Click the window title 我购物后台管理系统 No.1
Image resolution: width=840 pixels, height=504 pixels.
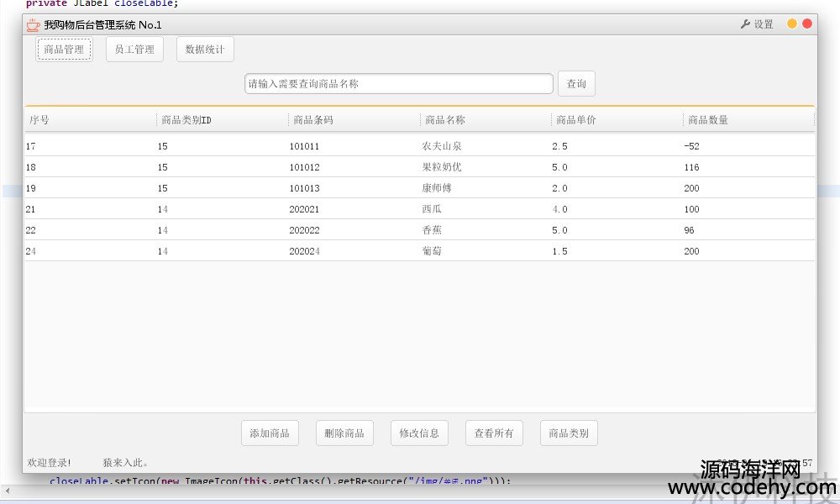pos(102,24)
